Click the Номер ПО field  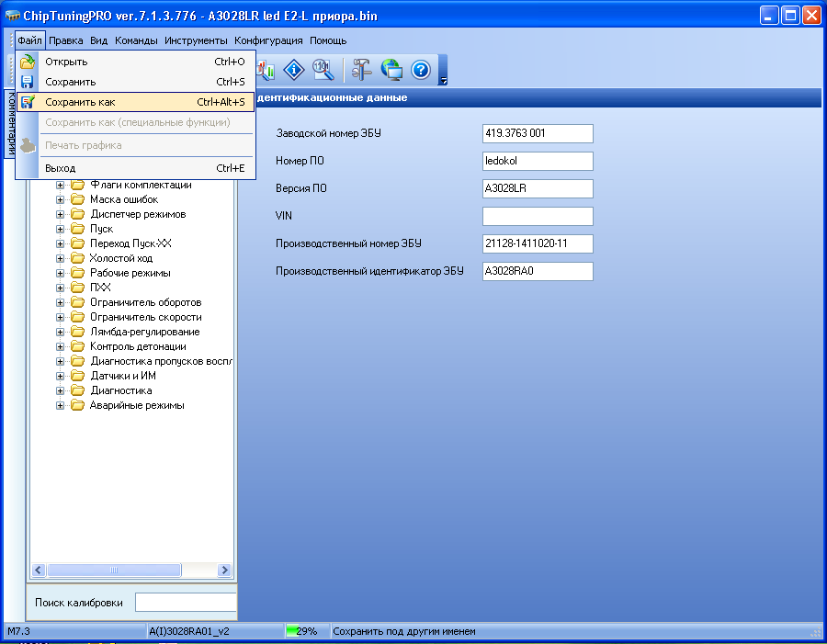[538, 161]
